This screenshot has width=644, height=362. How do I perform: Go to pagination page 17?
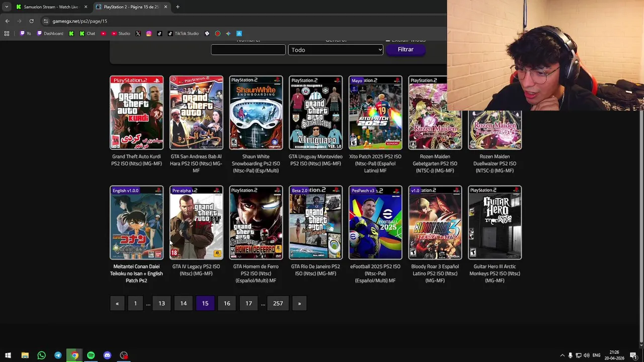(x=249, y=303)
